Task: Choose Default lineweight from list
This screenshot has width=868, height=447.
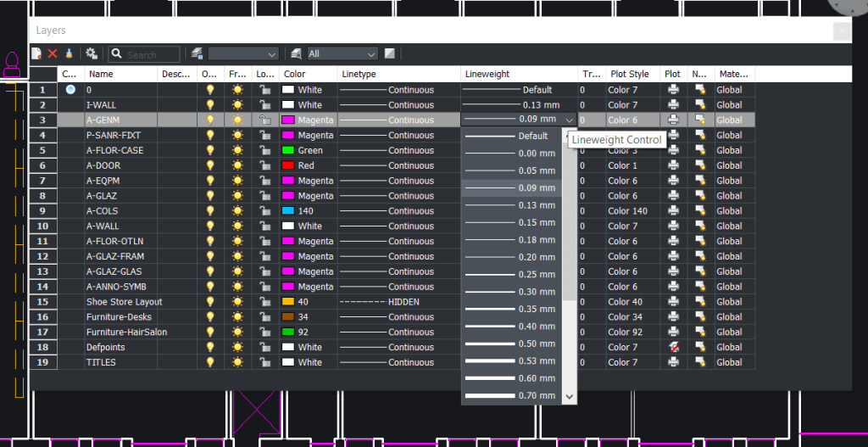Action: pos(512,136)
